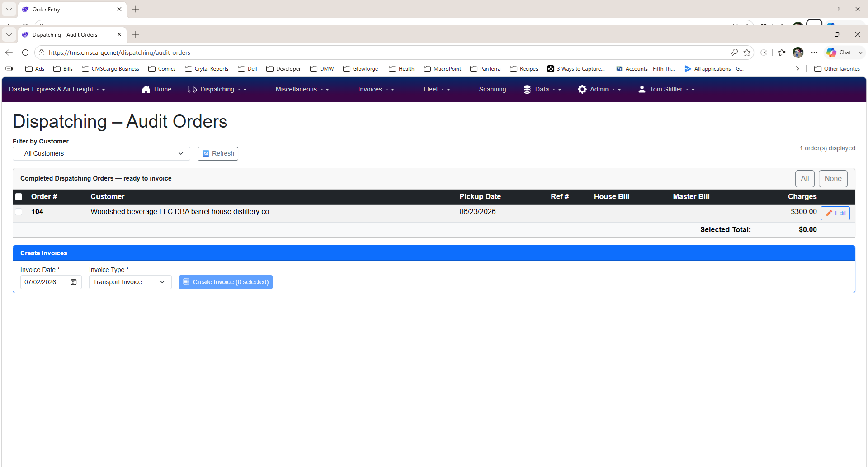Click the Tom Stiffler user icon

point(642,89)
